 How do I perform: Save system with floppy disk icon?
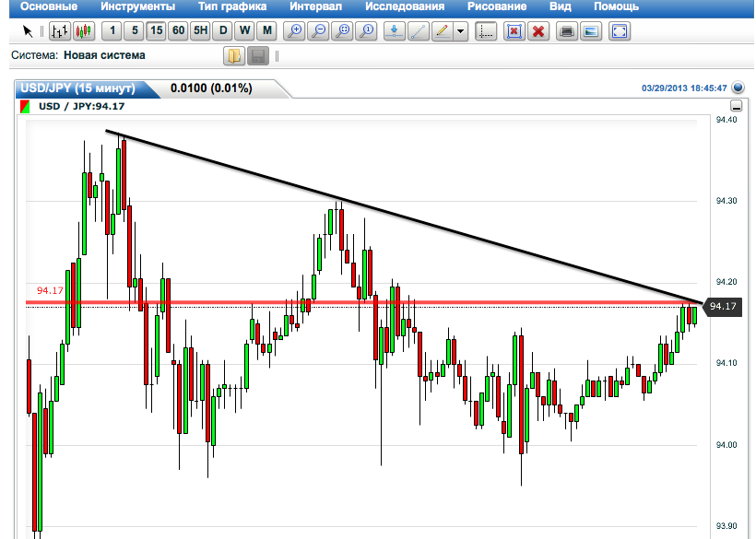coord(258,56)
